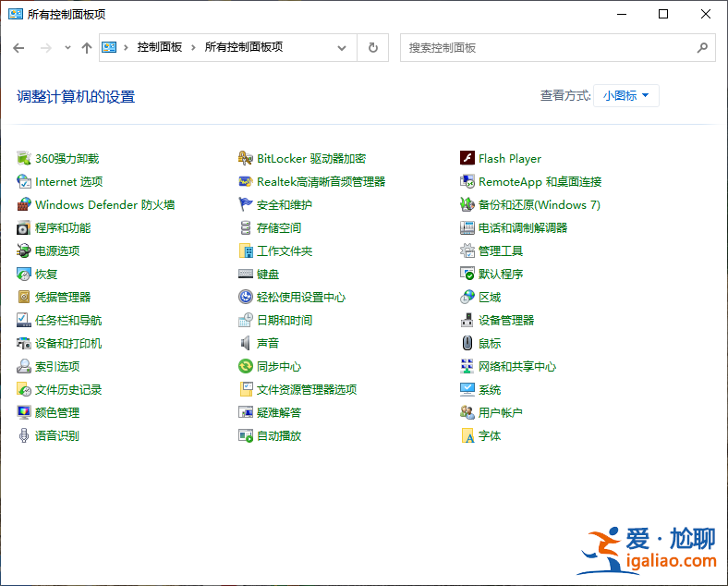Open the 查看方式 小图标 dropdown
This screenshot has width=728, height=586.
click(625, 95)
